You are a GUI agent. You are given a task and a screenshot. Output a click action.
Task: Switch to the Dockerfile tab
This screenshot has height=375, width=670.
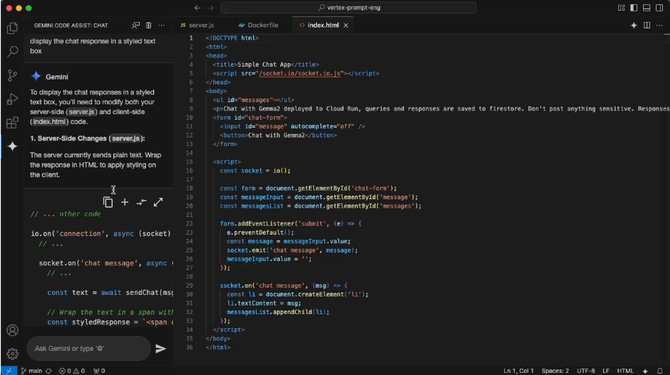[x=259, y=25]
